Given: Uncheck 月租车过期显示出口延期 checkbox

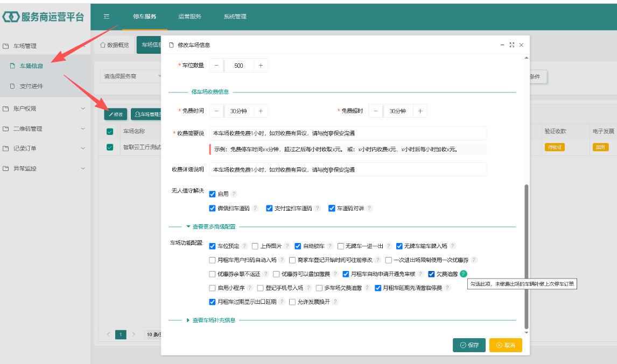Looking at the screenshot, I should point(213,302).
